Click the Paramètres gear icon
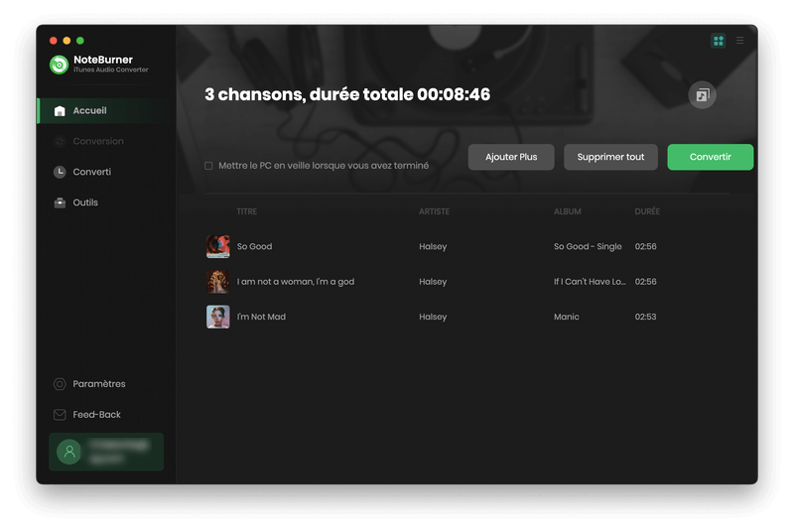 (60, 384)
